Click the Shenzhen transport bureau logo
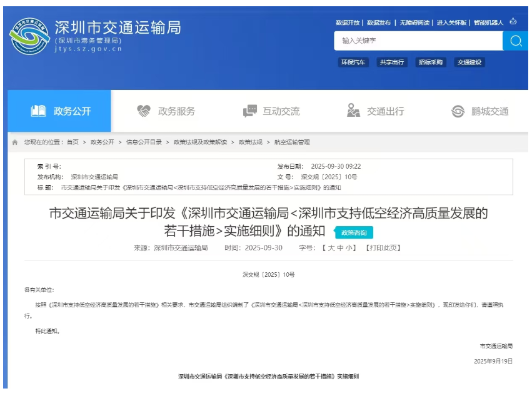This screenshot has height=406, width=532. pos(29,36)
